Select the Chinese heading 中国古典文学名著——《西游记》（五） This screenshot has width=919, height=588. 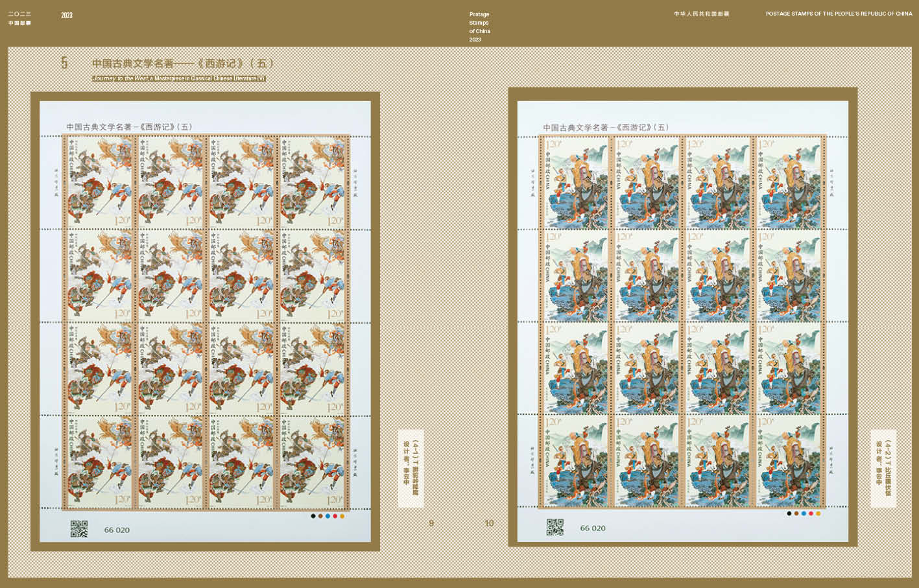(x=183, y=64)
